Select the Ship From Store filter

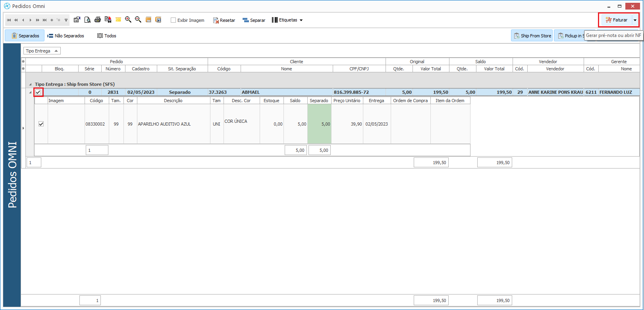(532, 36)
